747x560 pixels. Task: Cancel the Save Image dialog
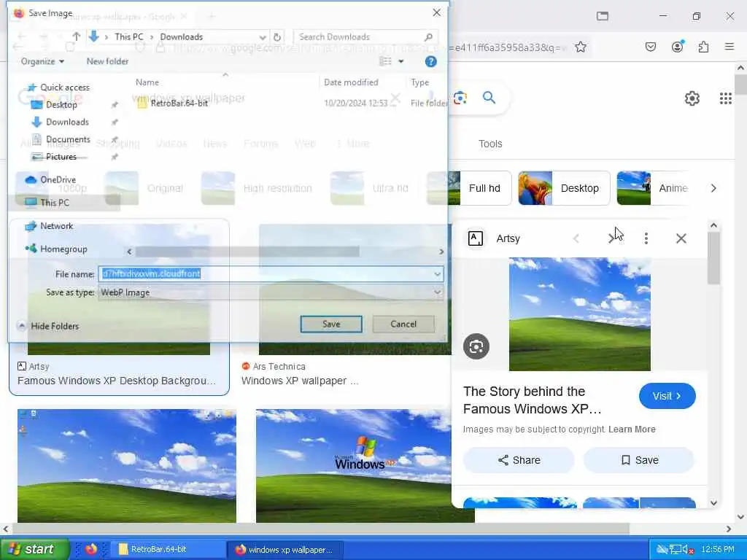[403, 324]
